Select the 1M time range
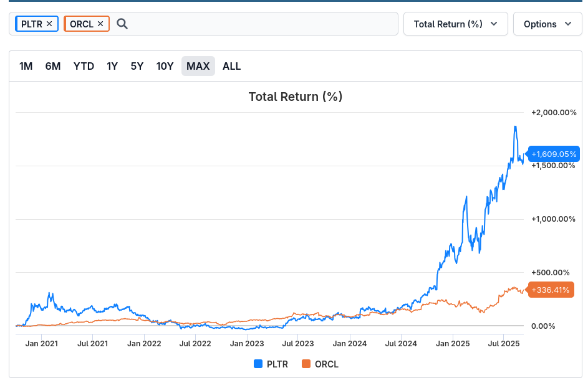The height and width of the screenshot is (388, 588). [x=26, y=66]
